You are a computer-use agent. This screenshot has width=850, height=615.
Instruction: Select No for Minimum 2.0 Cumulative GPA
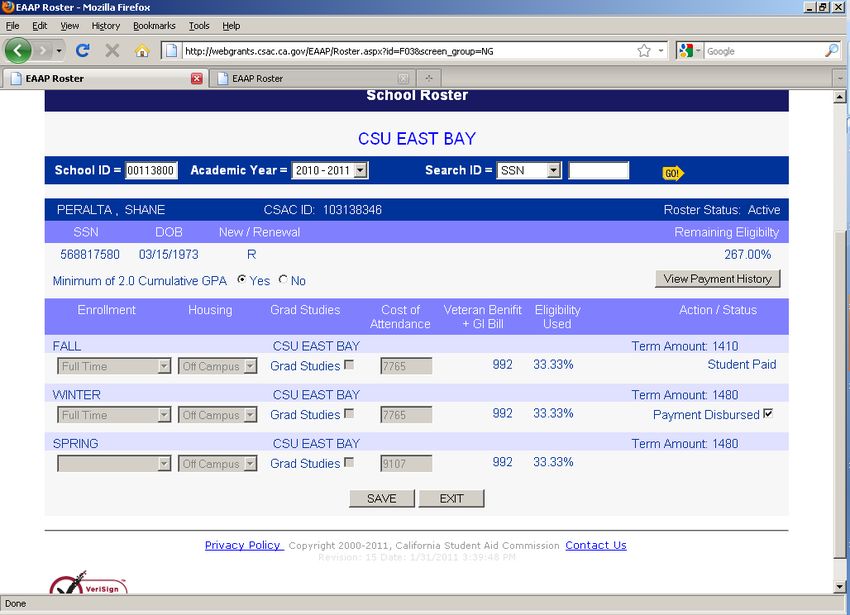283,279
